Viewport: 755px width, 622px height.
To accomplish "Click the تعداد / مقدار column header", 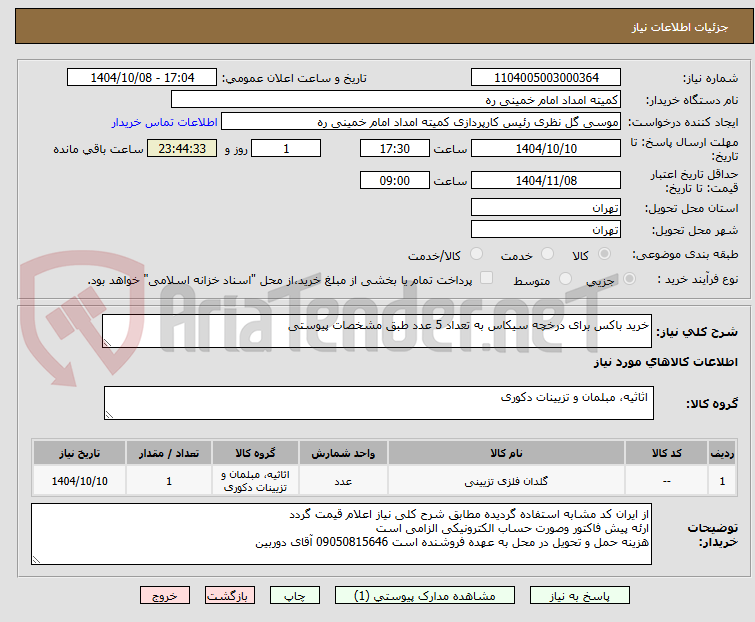I will click(169, 453).
